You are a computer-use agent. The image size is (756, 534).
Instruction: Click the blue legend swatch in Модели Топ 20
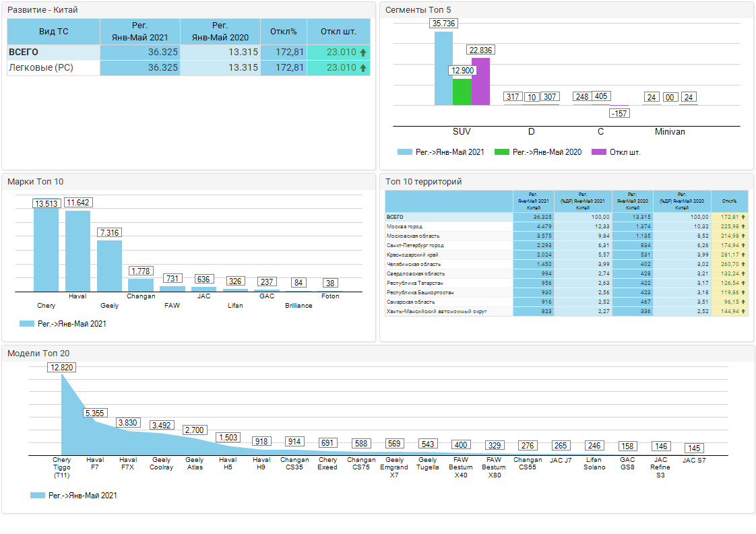tap(37, 496)
